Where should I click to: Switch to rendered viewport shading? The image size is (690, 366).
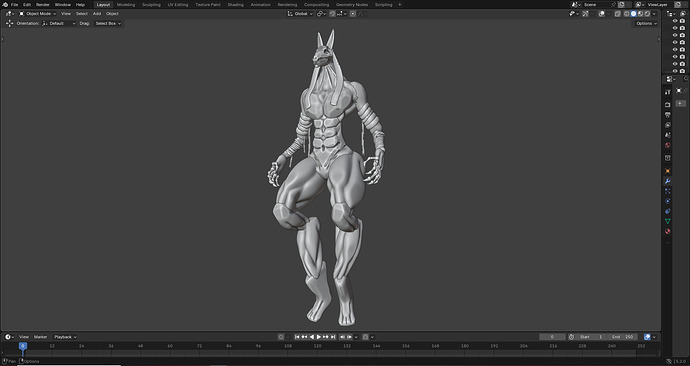point(647,14)
